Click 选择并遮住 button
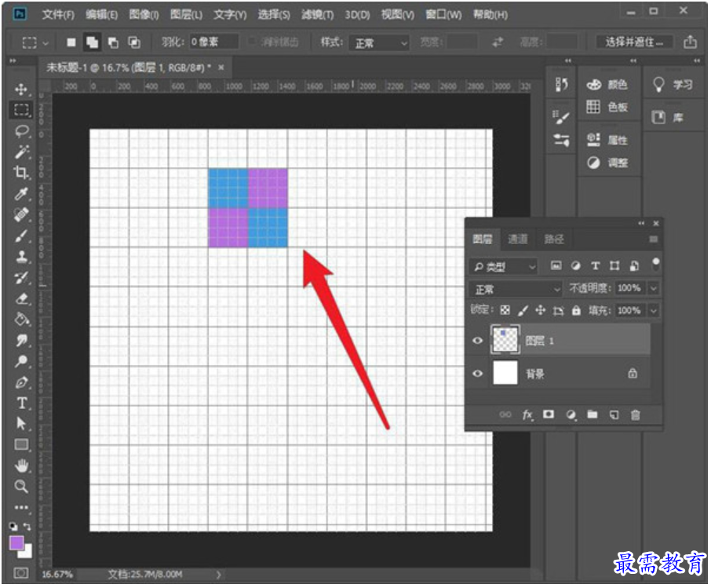Viewport: 711px width, 588px height. pos(634,42)
